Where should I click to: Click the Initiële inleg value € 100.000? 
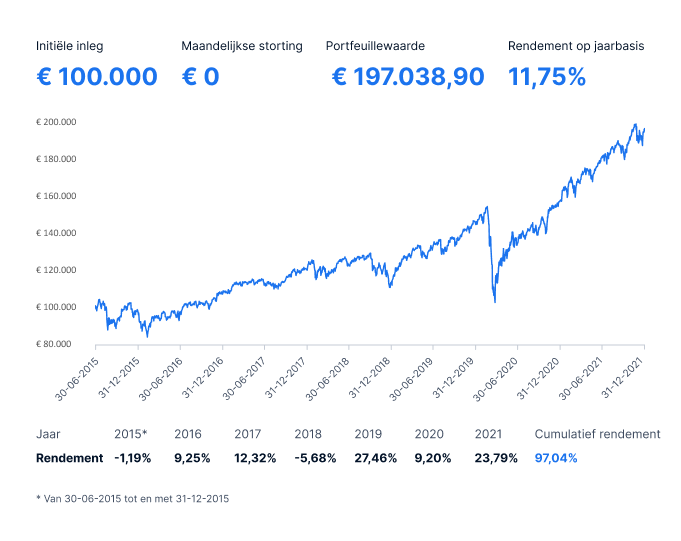[96, 77]
